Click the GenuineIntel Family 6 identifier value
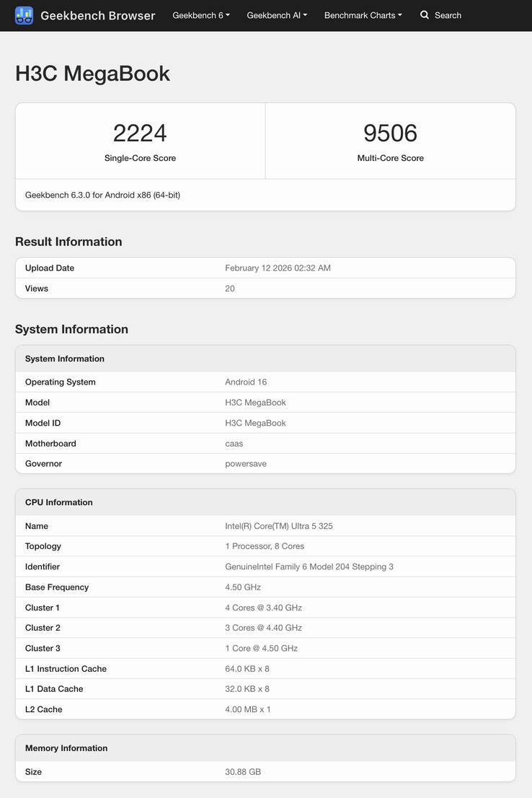Viewport: 532px width, 798px height. pos(309,566)
